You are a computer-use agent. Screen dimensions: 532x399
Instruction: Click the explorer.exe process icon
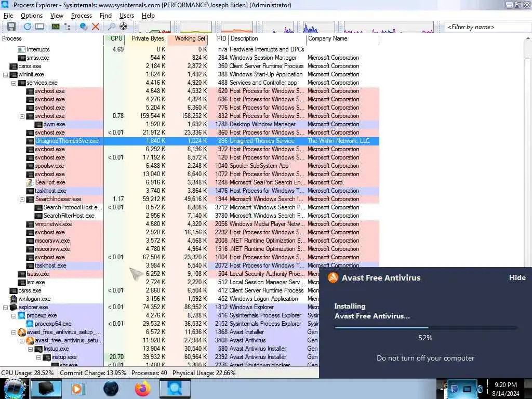coord(13,307)
